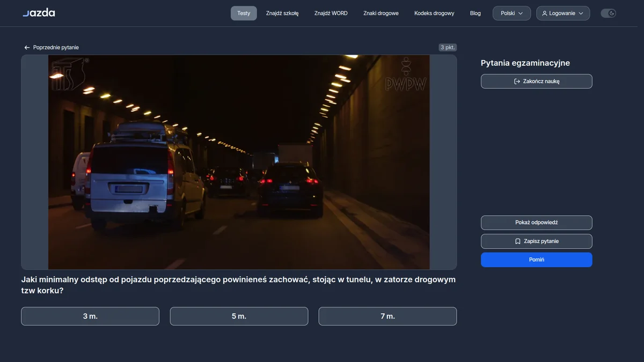
Task: Open the Testy tab
Action: click(x=244, y=13)
